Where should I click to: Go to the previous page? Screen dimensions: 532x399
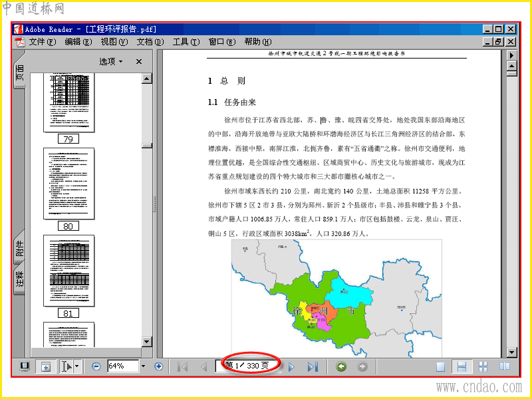tap(204, 366)
